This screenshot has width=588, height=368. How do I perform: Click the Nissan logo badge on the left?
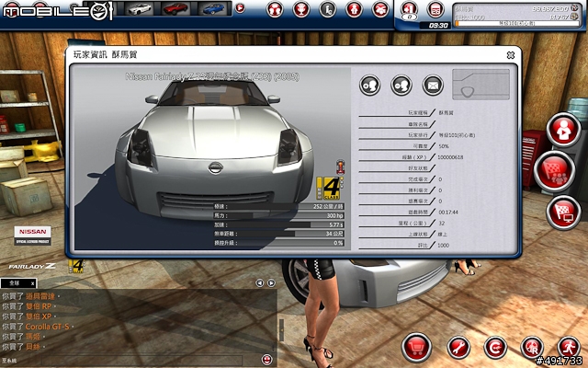[33, 236]
